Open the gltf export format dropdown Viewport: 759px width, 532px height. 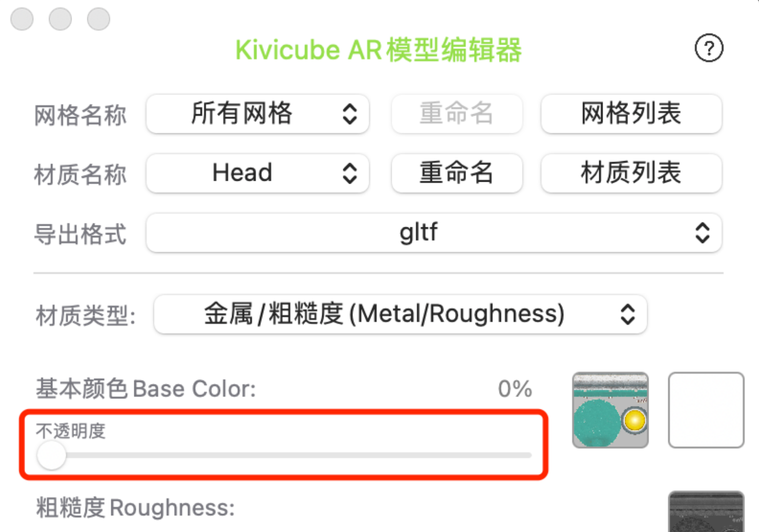pyautogui.click(x=433, y=233)
